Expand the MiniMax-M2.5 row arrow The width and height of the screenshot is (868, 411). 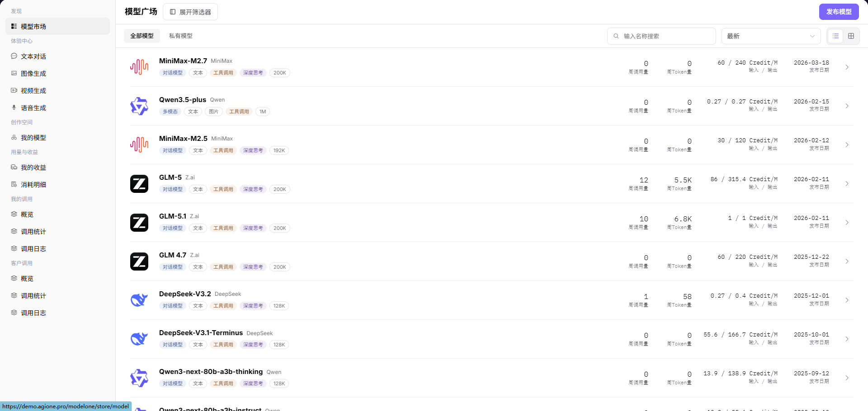point(847,145)
